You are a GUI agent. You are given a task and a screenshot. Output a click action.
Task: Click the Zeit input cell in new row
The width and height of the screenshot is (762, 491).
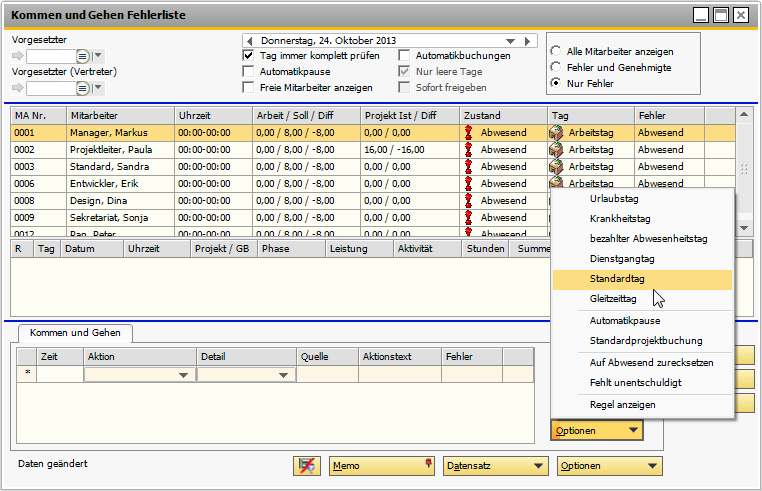pos(60,375)
